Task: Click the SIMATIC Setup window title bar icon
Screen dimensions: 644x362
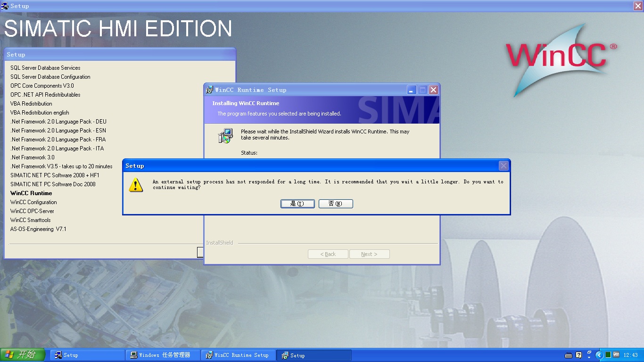Action: 5,6
